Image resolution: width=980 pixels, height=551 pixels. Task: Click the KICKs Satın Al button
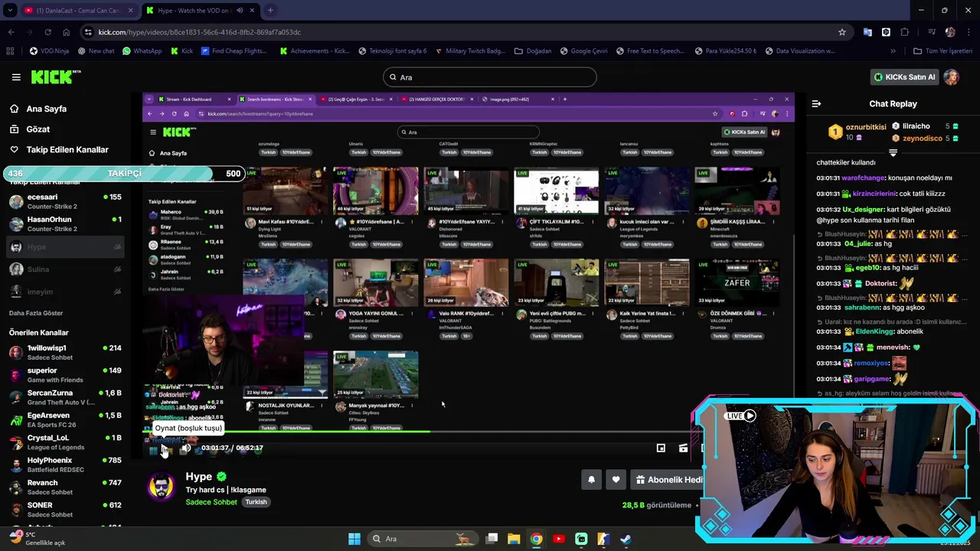click(x=904, y=77)
